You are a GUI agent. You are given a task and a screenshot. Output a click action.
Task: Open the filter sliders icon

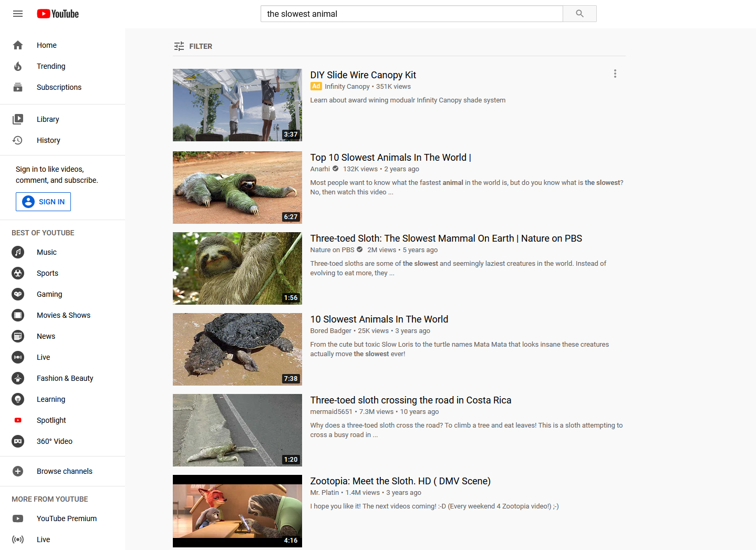(179, 46)
